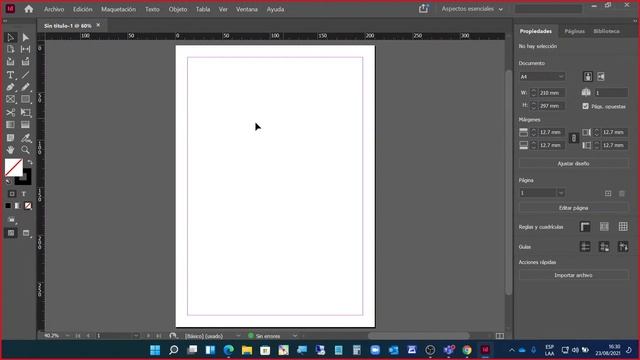Select the Selection tool arrow

click(x=11, y=38)
